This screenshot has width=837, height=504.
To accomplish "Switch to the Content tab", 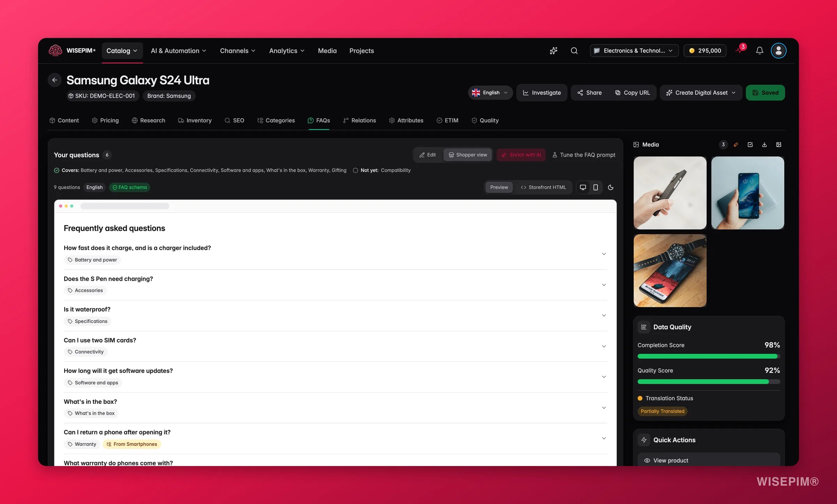I will pos(64,120).
